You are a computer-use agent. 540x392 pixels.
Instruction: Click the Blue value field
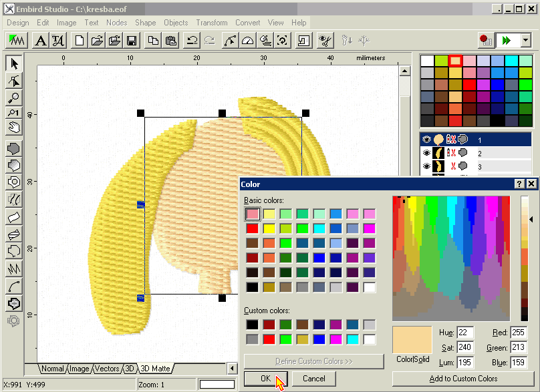click(519, 363)
